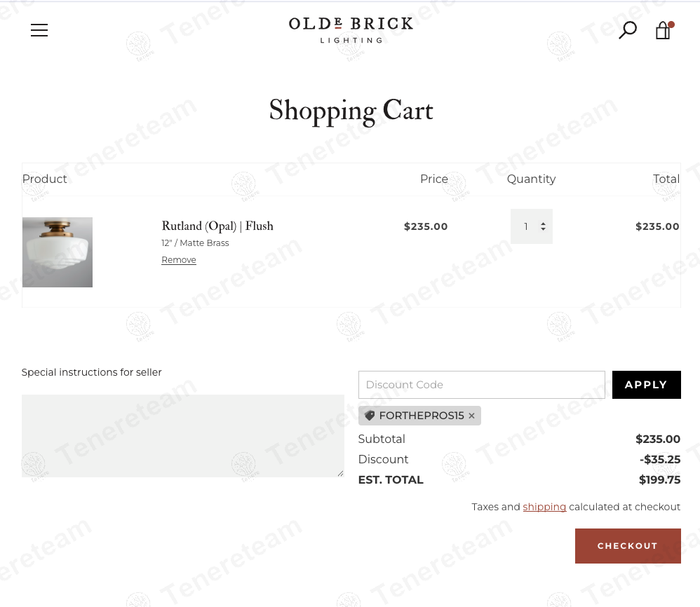The height and width of the screenshot is (607, 700).
Task: Remove the FORTHEPROS15 discount code
Action: [x=471, y=416]
